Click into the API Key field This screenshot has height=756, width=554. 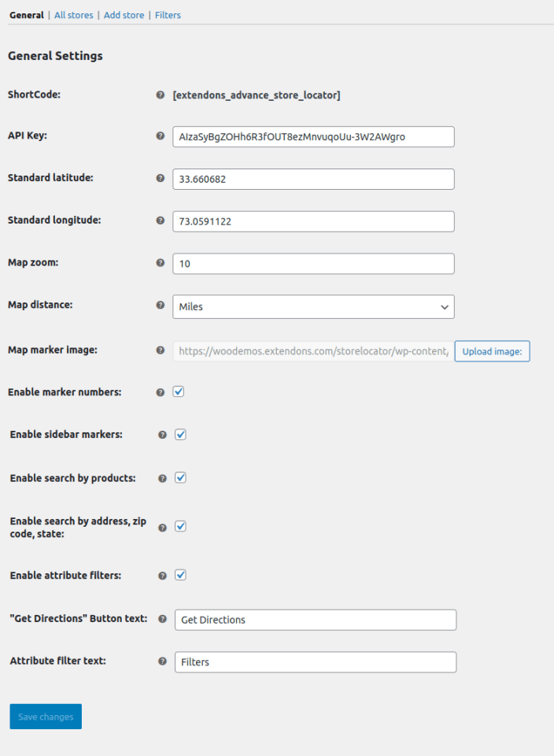point(313,137)
